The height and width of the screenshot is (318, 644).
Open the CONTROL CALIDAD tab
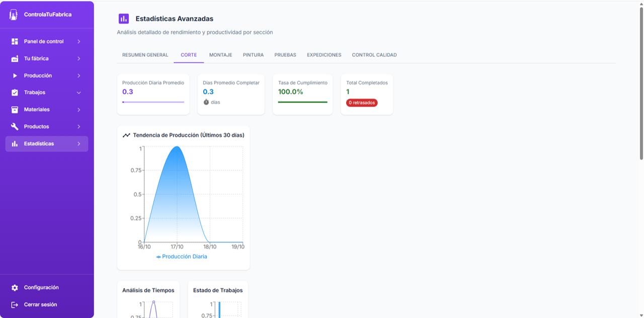374,55
